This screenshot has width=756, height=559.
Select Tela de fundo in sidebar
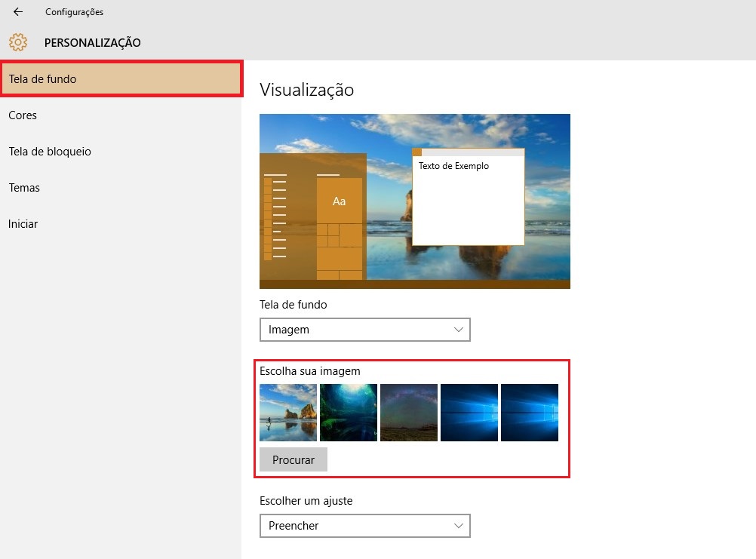click(x=121, y=79)
